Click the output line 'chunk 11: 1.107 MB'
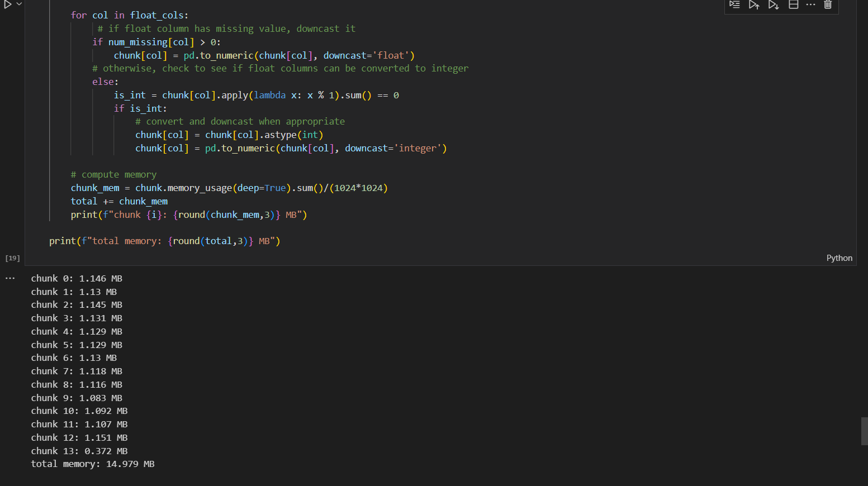868x486 pixels. coord(79,425)
